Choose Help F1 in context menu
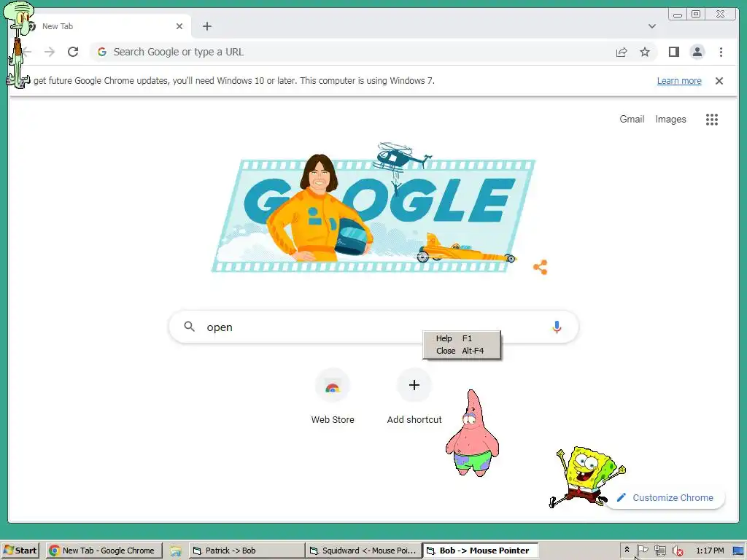Viewport: 747px width, 560px height. (x=461, y=338)
